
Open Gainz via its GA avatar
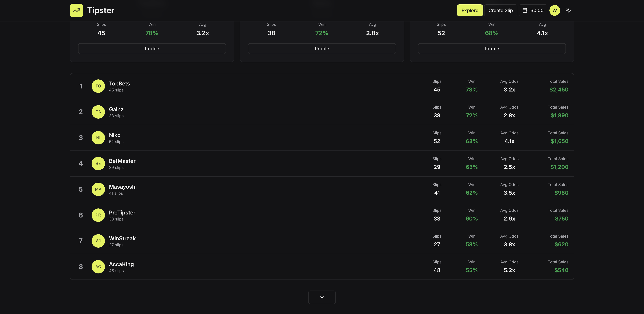pos(98,112)
